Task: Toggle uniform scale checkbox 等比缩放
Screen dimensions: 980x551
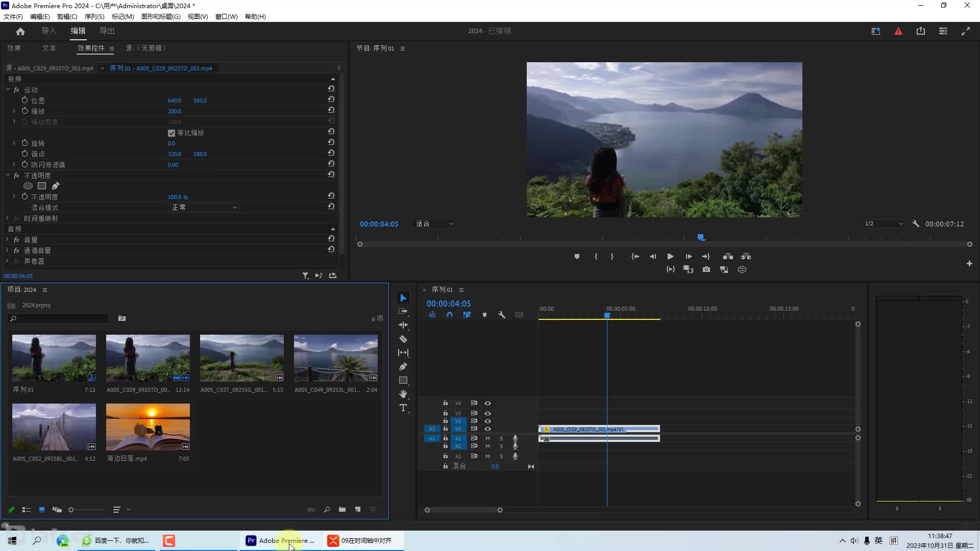Action: (171, 133)
